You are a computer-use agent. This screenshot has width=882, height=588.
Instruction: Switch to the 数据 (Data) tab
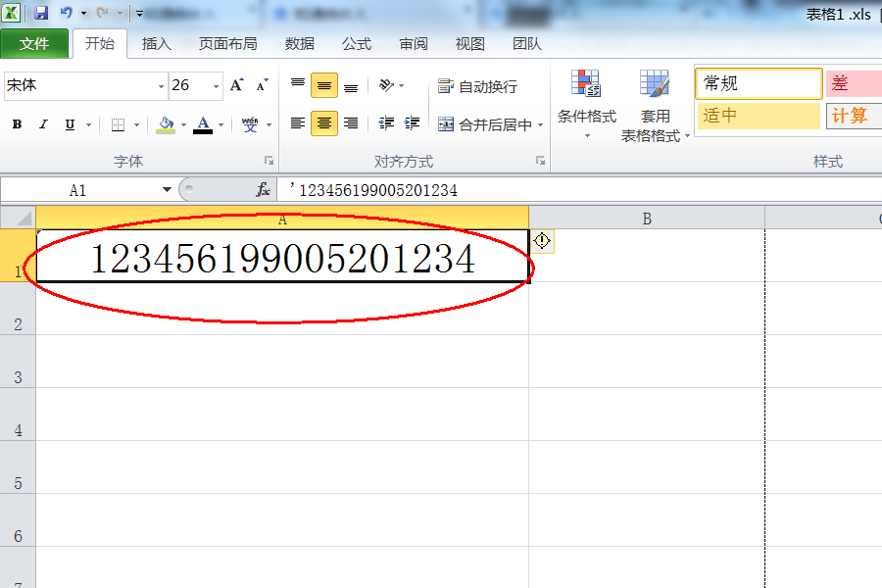click(299, 44)
